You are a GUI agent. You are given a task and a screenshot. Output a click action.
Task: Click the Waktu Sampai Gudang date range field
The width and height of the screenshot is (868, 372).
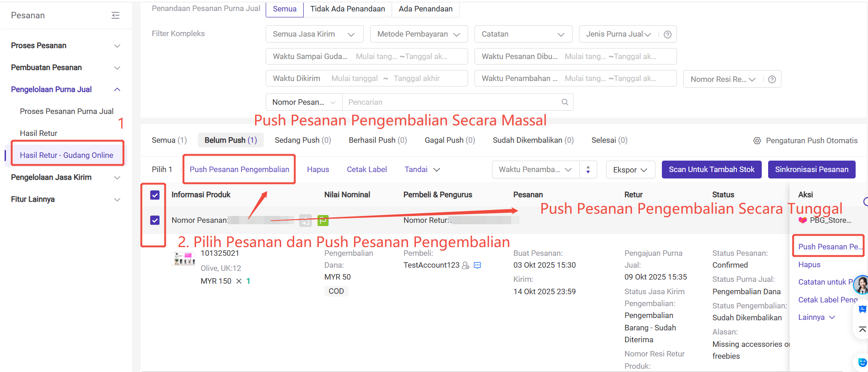tap(367, 56)
